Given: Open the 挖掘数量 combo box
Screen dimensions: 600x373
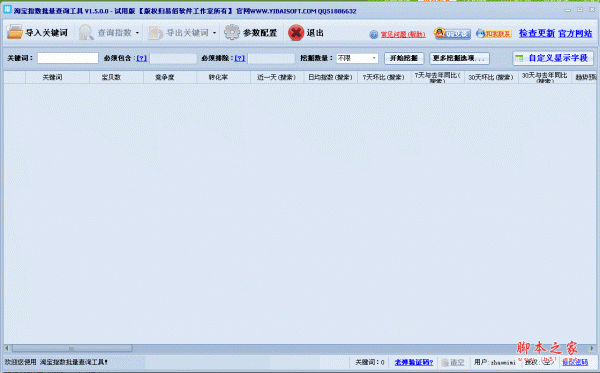Looking at the screenshot, I should tap(357, 58).
